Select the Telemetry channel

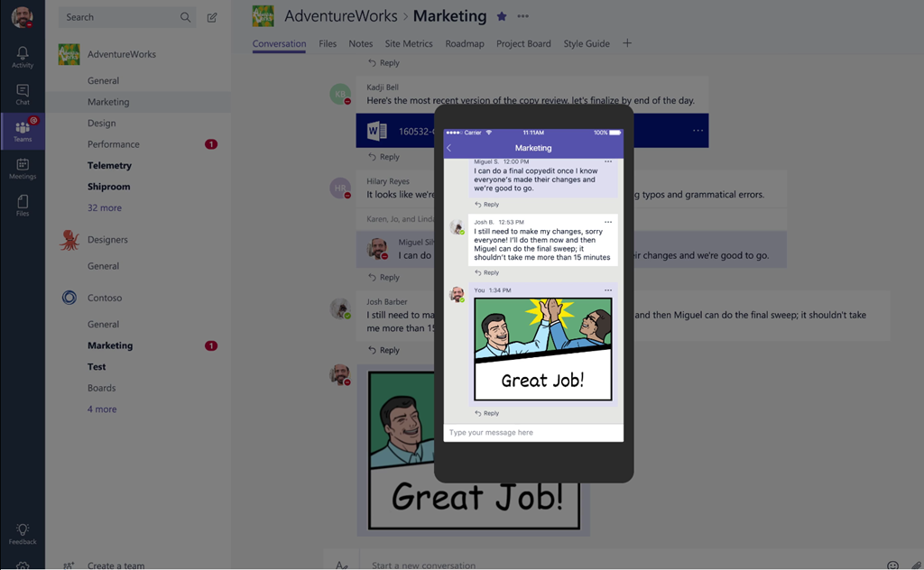pyautogui.click(x=109, y=165)
